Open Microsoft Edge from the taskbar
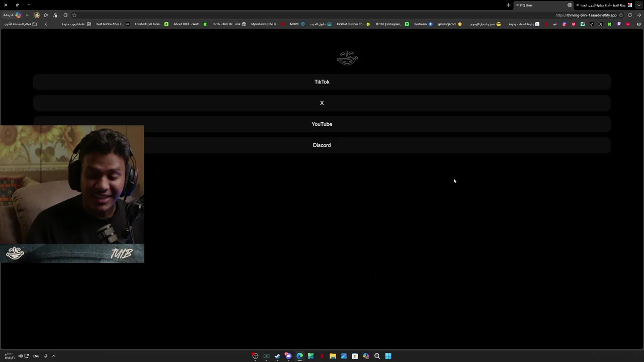This screenshot has width=644, height=362. pyautogui.click(x=299, y=356)
